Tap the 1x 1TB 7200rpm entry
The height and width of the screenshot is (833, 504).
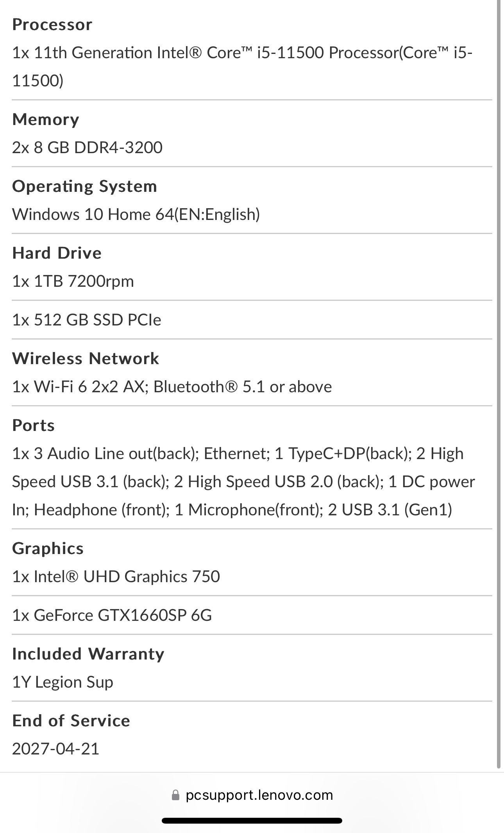(73, 281)
